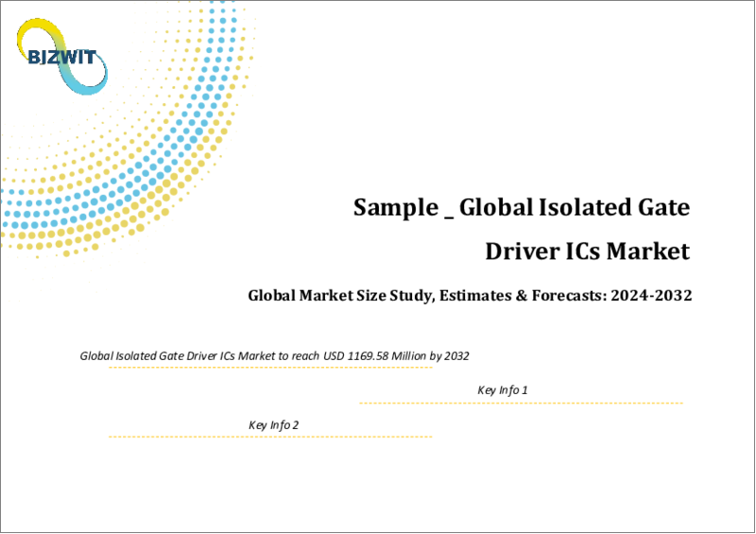Select the title line 'Sample _ Global Isolated Gate'
The width and height of the screenshot is (756, 534).
tap(522, 207)
